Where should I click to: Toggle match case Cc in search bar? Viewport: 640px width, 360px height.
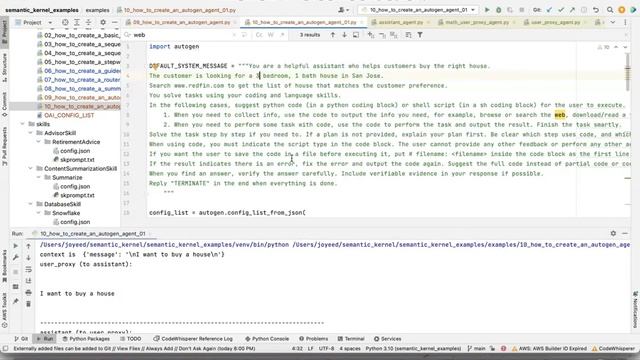259,35
